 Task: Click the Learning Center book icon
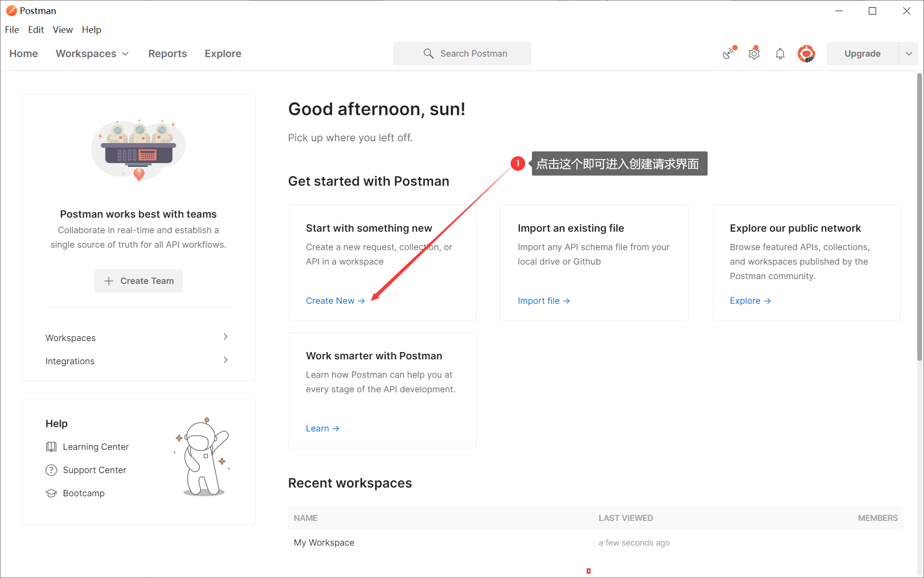(x=51, y=447)
